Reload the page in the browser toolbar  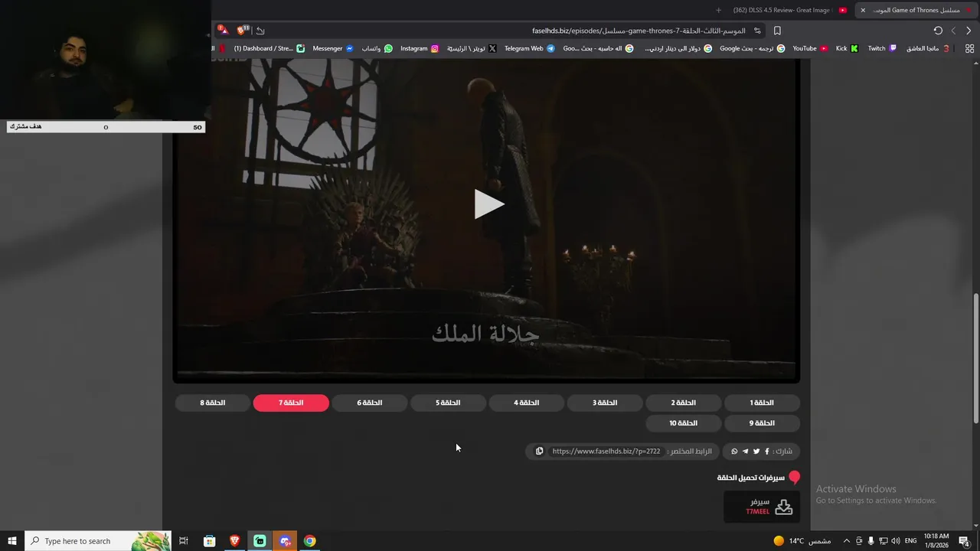click(x=938, y=31)
